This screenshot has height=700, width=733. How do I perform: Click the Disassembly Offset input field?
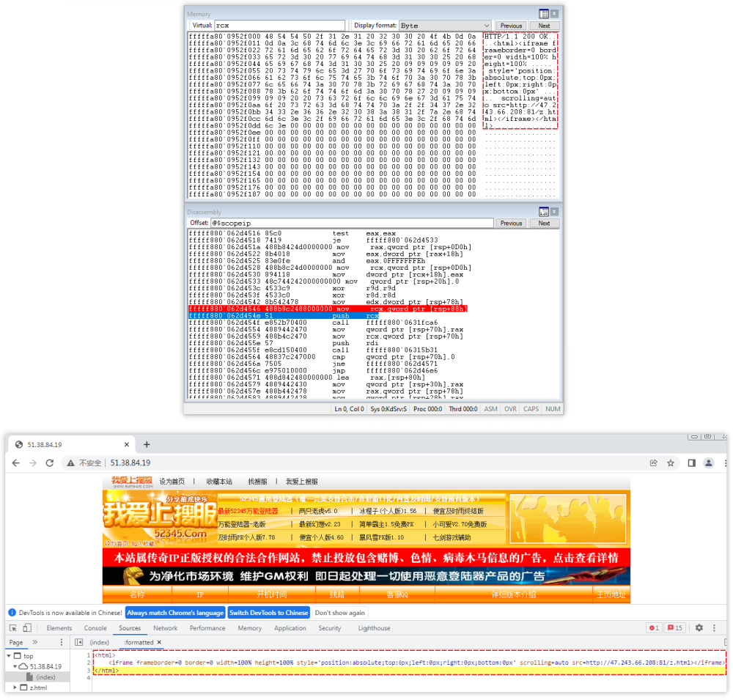coord(352,223)
